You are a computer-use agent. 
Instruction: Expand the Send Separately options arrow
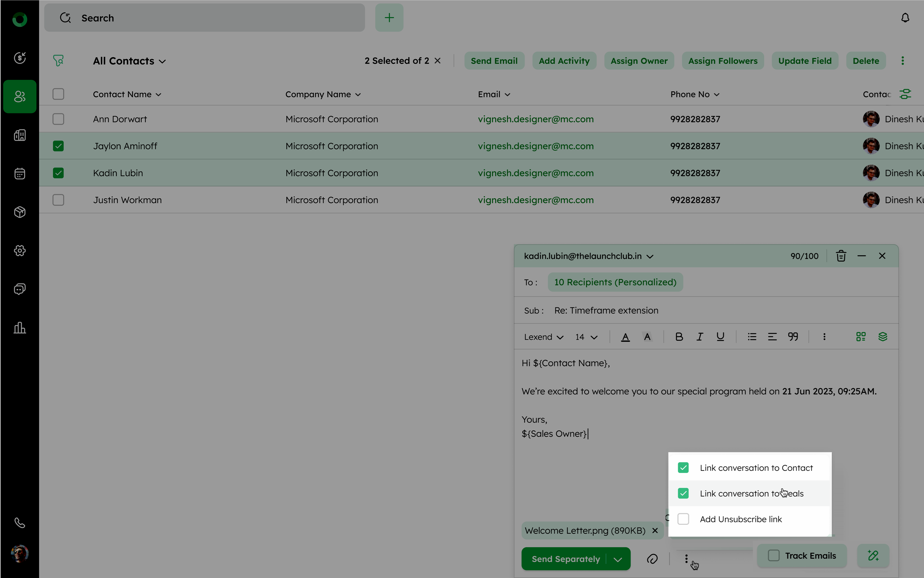(x=618, y=559)
